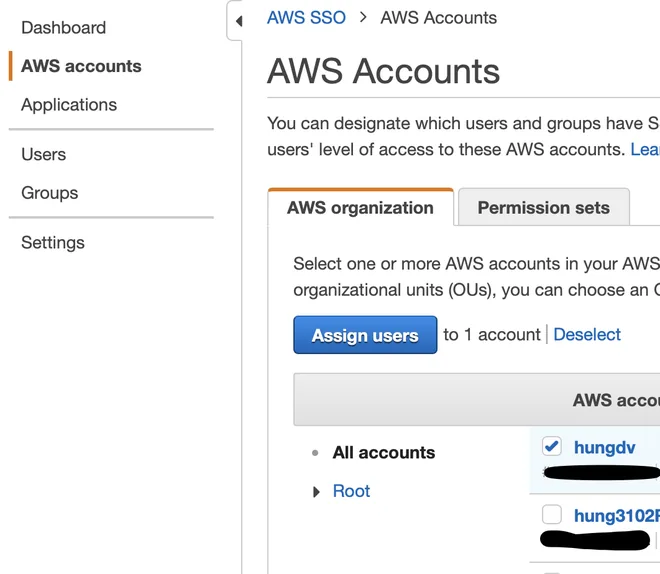Click the Assign users button
Viewport: 660px width, 574px height.
[365, 335]
